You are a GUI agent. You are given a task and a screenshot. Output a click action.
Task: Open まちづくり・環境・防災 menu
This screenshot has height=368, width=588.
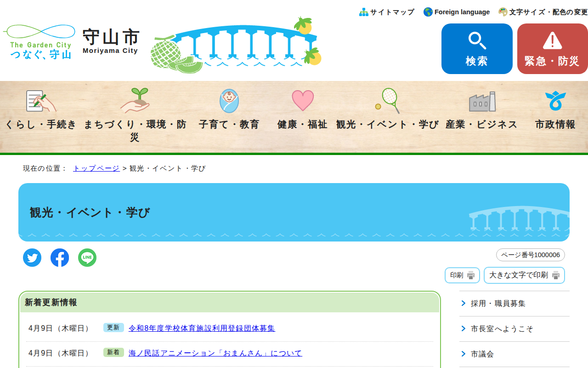point(135,131)
